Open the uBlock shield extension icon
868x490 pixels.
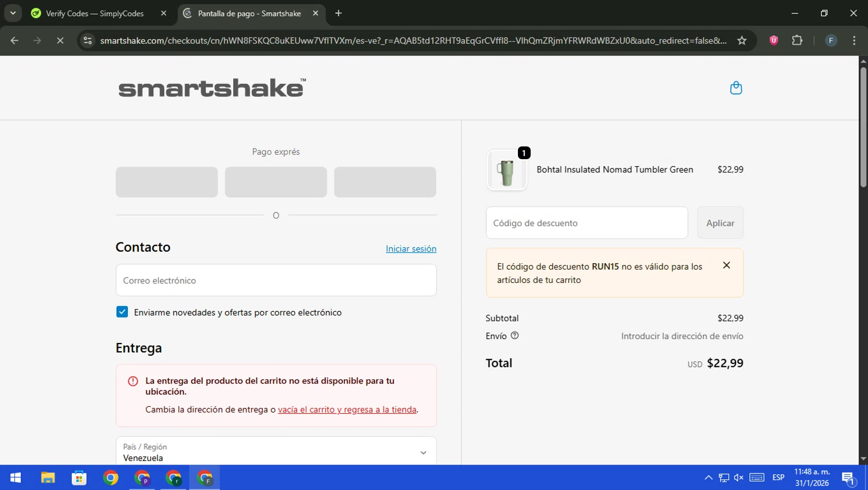pos(773,40)
